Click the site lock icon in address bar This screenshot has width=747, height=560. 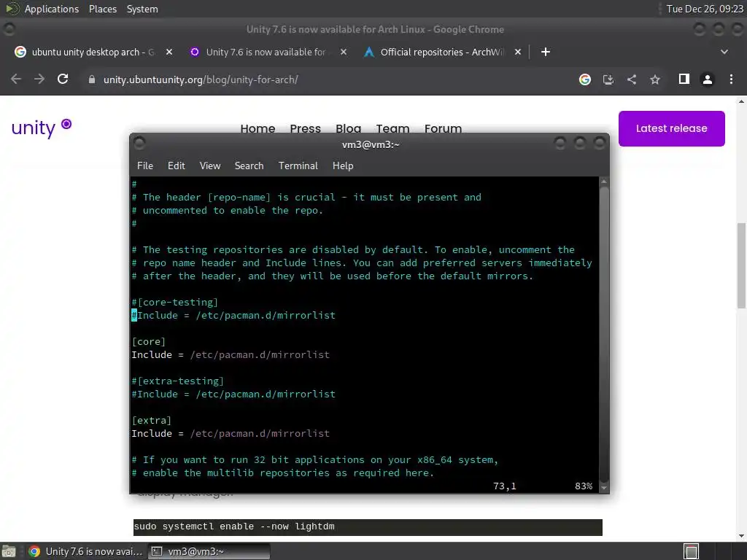pyautogui.click(x=92, y=79)
